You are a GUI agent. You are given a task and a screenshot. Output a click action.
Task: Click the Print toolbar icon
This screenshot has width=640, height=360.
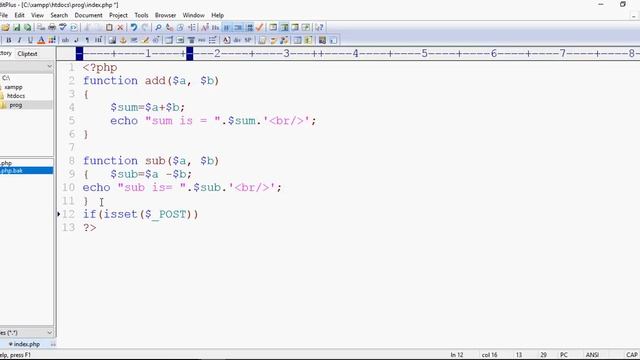pyautogui.click(x=52, y=27)
